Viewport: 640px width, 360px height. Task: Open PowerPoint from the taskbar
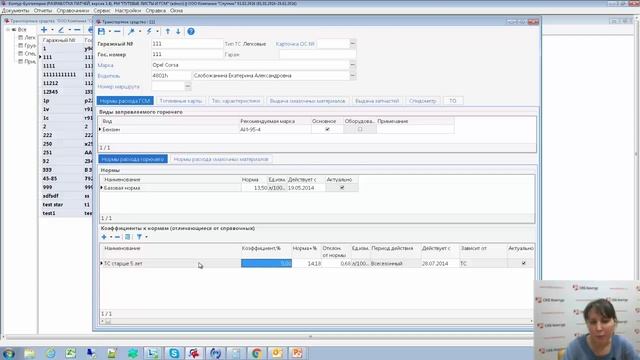click(298, 353)
